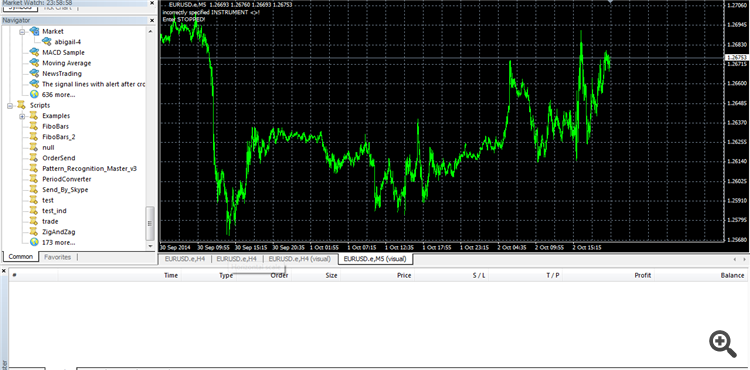The width and height of the screenshot is (750, 370).
Task: Click the Size column header
Action: pos(331,275)
